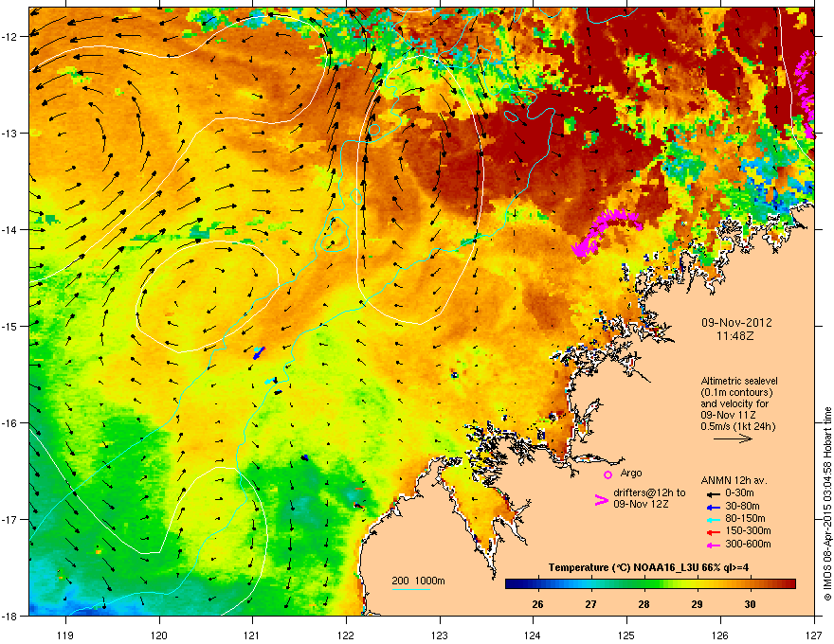Click the longitude axis label 119
The width and height of the screenshot is (834, 644).
pos(65,635)
